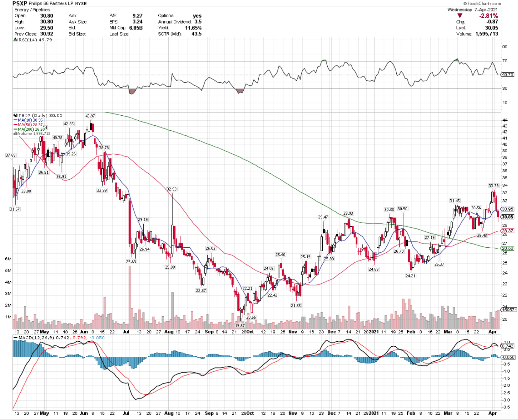Image resolution: width=518 pixels, height=420 pixels.
Task: Click the 25.63 July low label
Action: (131, 262)
